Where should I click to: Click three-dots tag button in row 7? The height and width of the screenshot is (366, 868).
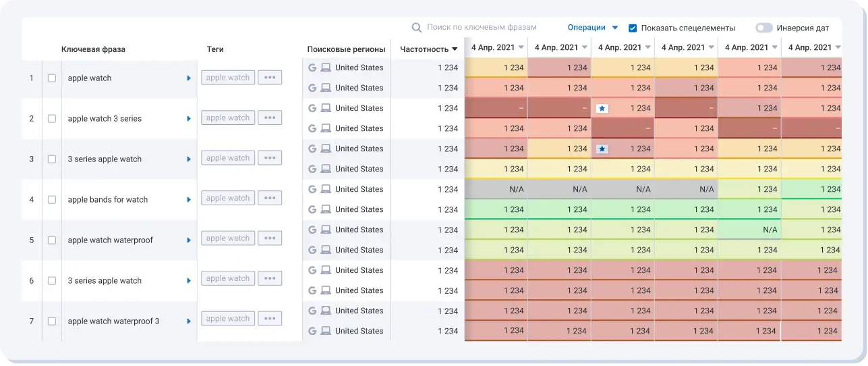click(x=270, y=319)
